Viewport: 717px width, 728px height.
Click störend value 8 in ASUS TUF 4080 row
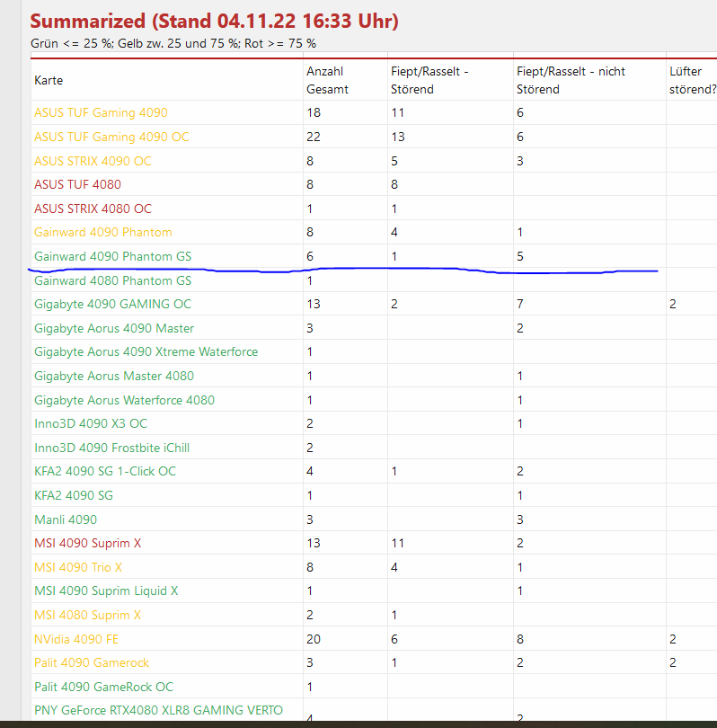(394, 185)
